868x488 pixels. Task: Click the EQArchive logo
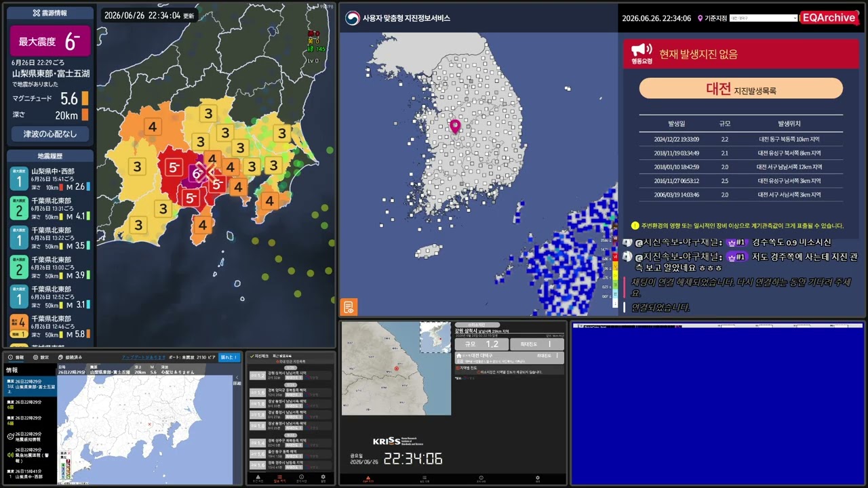pos(829,18)
